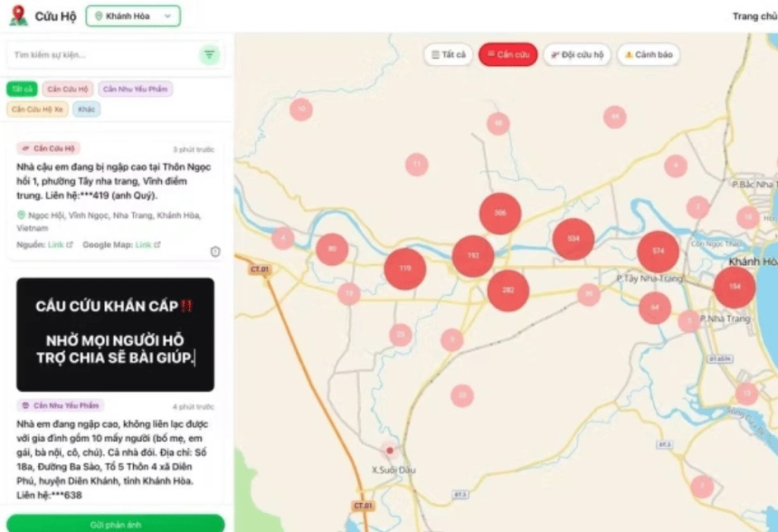Toggle the Cần Nhu Yếu Phẩm filter chip

tap(136, 89)
